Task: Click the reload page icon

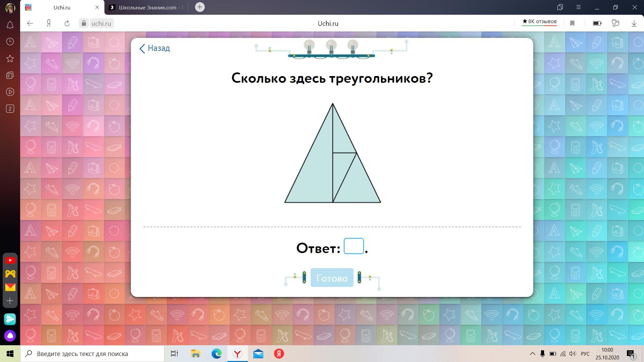Action: click(x=67, y=23)
